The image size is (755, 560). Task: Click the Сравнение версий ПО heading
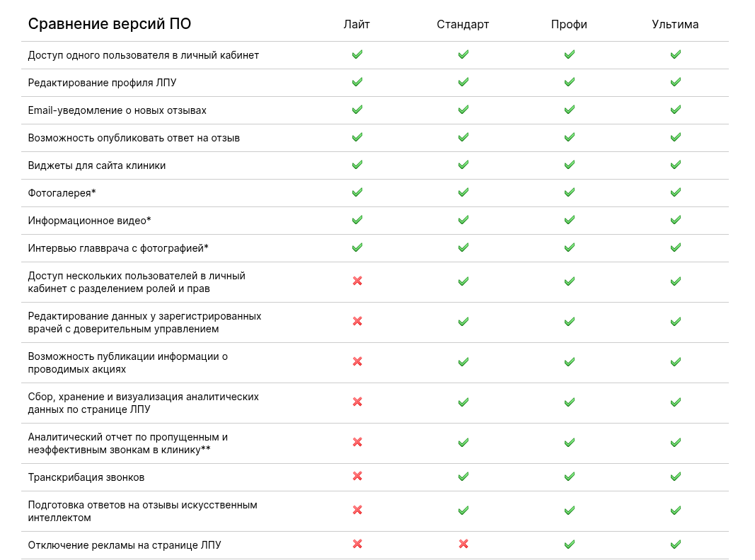click(x=109, y=23)
